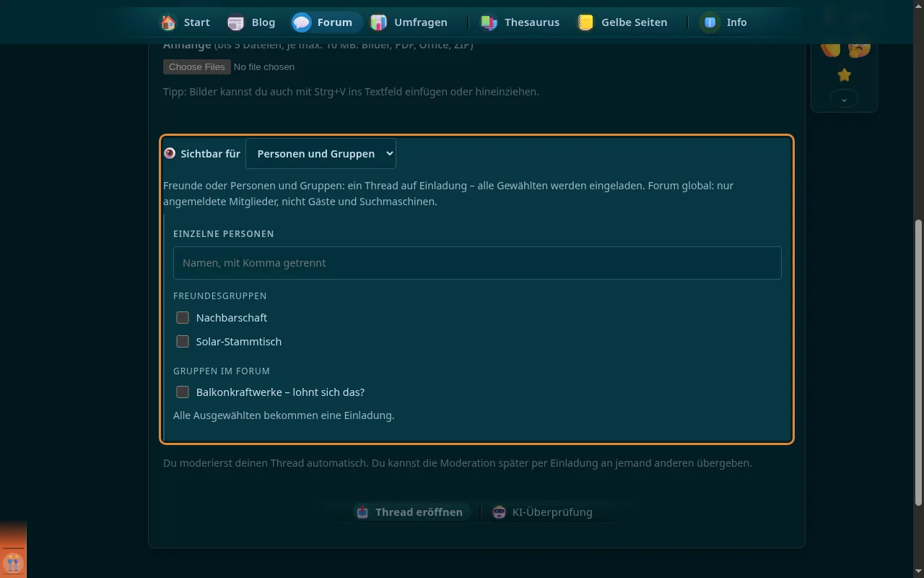Click the page vertical scrollbar thumb
Image resolution: width=924 pixels, height=578 pixels.
(918, 363)
